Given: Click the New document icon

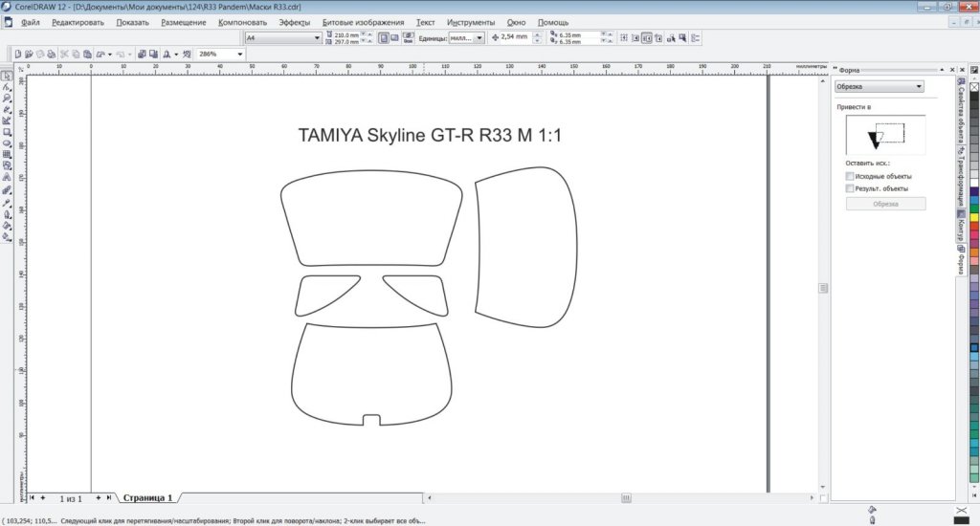Looking at the screenshot, I should [18, 55].
